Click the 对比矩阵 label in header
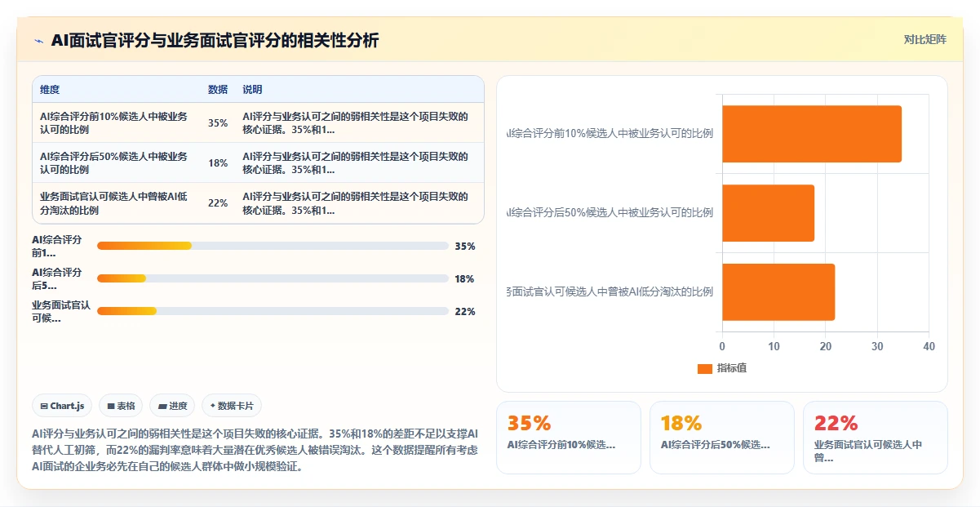Screen dimensions: 980x507 pos(925,39)
